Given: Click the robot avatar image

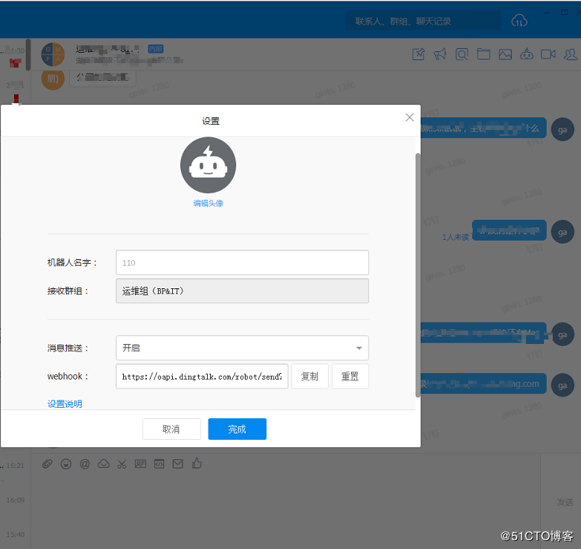Looking at the screenshot, I should (208, 165).
